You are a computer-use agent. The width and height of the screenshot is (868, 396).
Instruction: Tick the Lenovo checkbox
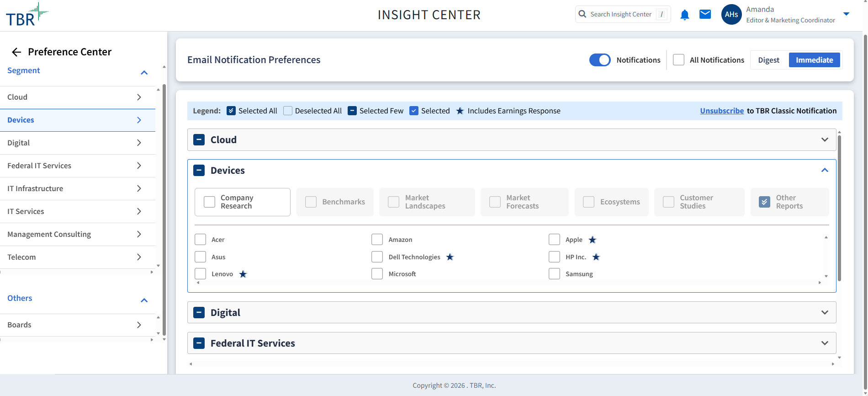pos(200,274)
